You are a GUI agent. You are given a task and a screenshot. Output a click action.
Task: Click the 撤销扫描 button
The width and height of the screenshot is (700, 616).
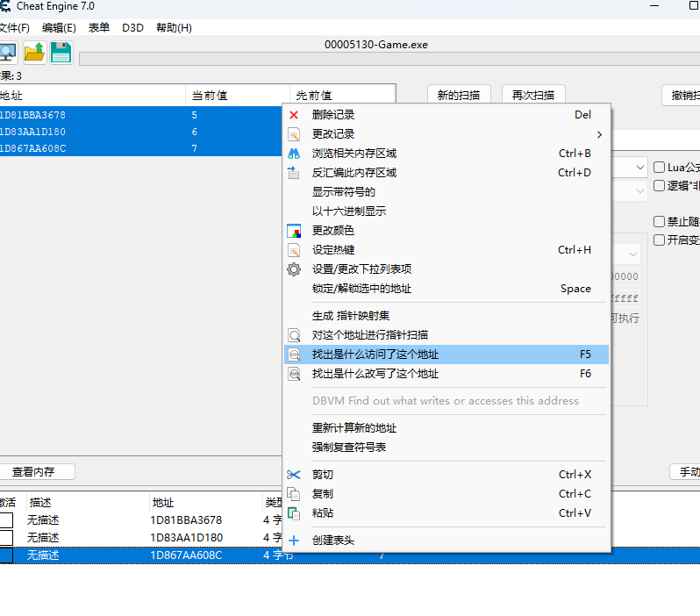tap(681, 95)
